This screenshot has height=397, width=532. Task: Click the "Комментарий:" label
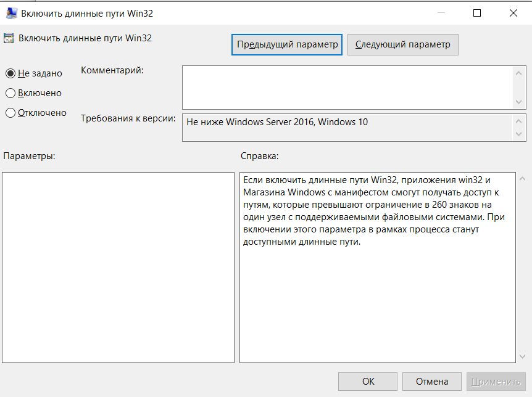click(x=112, y=70)
